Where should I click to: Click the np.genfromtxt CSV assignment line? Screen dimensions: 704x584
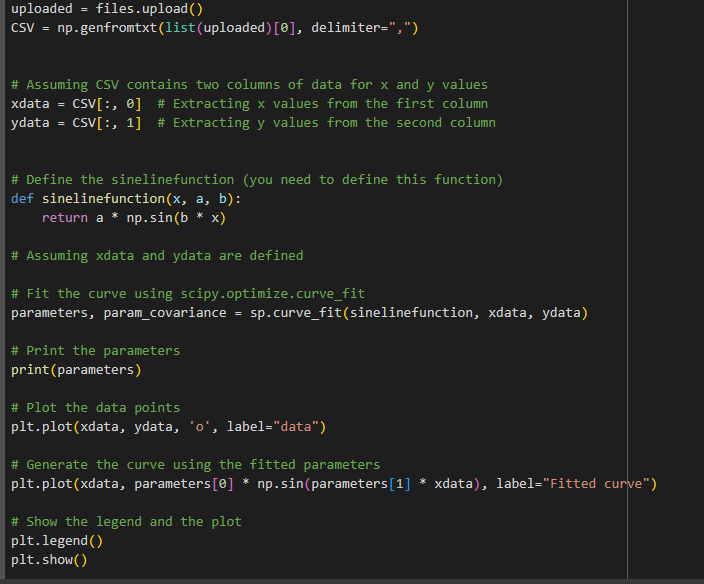click(x=215, y=28)
